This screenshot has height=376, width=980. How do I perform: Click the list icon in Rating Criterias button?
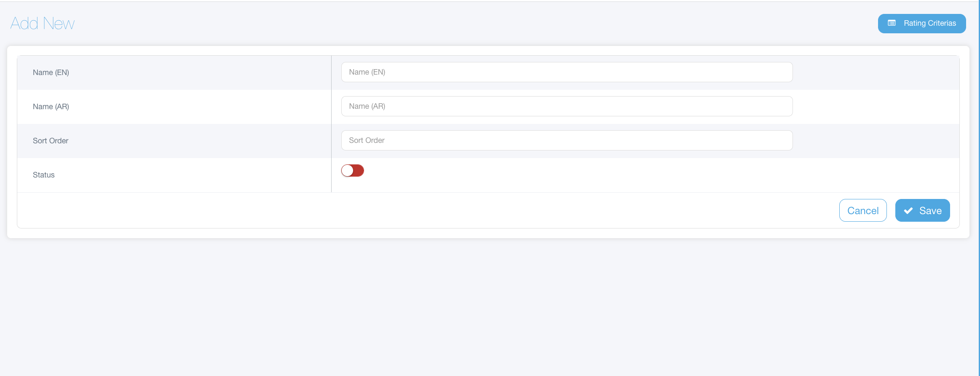point(892,23)
